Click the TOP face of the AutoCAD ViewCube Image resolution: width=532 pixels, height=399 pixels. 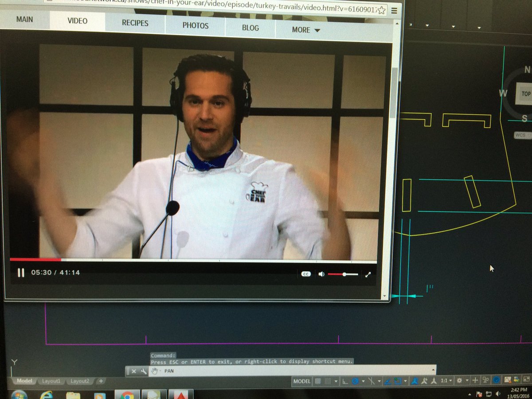point(526,94)
